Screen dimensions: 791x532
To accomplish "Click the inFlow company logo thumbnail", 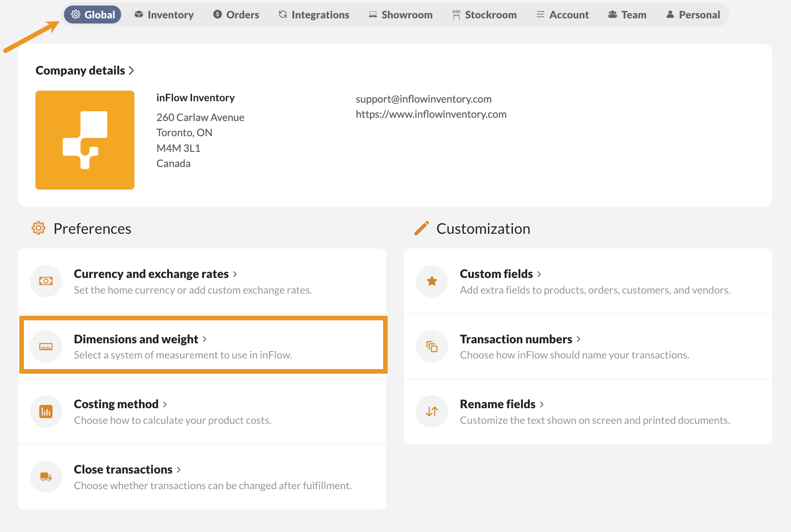I will click(x=85, y=140).
